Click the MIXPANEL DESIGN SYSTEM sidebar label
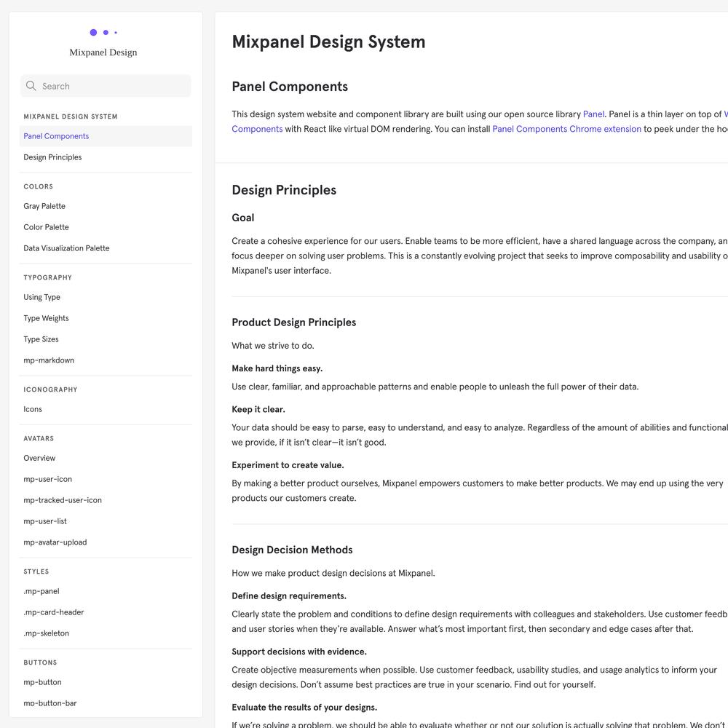The height and width of the screenshot is (728, 728). 71,116
